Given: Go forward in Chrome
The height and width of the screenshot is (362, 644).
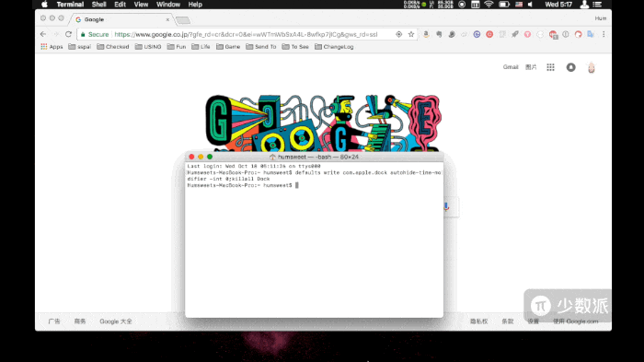Looking at the screenshot, I should tap(56, 34).
